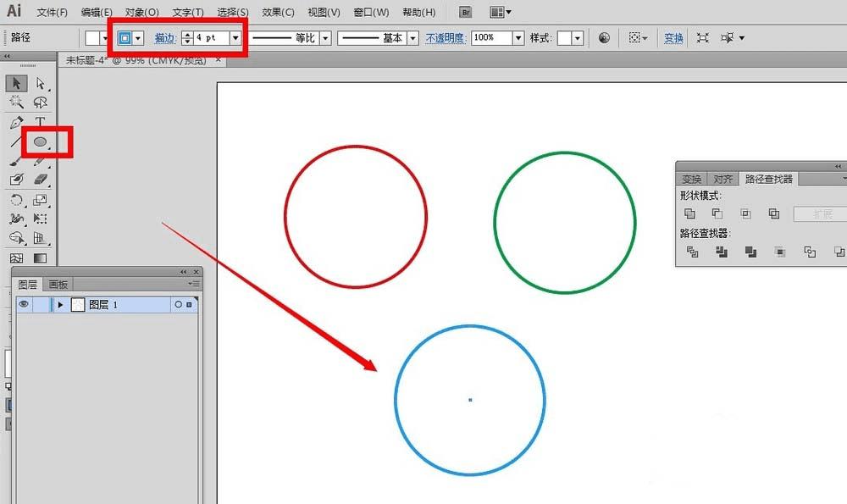The width and height of the screenshot is (847, 504).
Task: Open Adobe Bridge via Br icon
Action: pyautogui.click(x=465, y=12)
